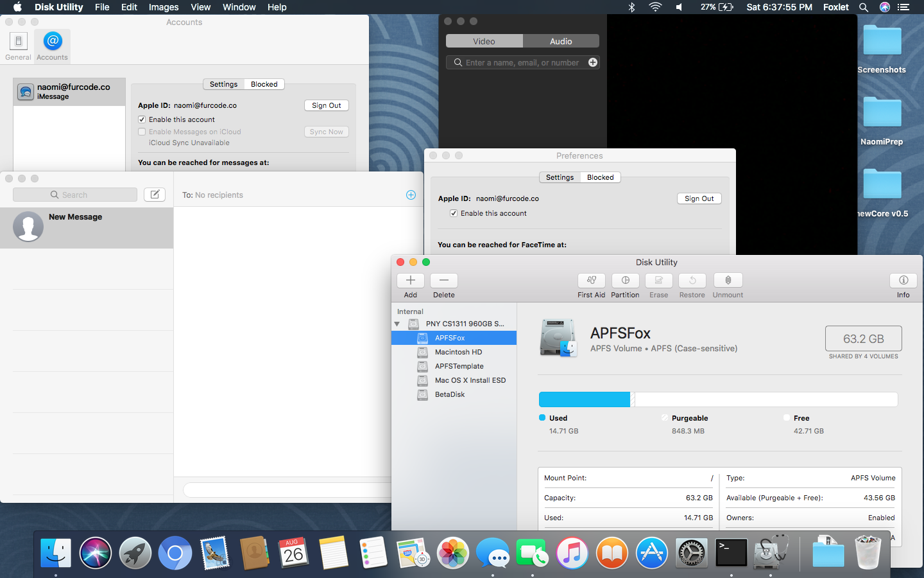This screenshot has width=924, height=578.
Task: Open the View menu
Action: click(x=201, y=7)
